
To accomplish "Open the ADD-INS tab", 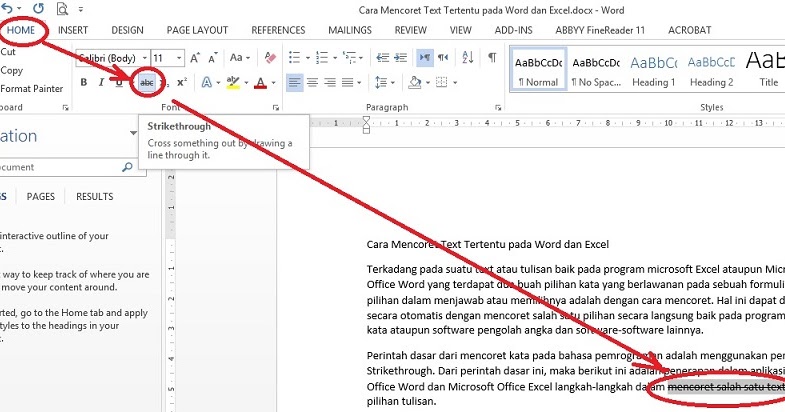I will pos(514,30).
